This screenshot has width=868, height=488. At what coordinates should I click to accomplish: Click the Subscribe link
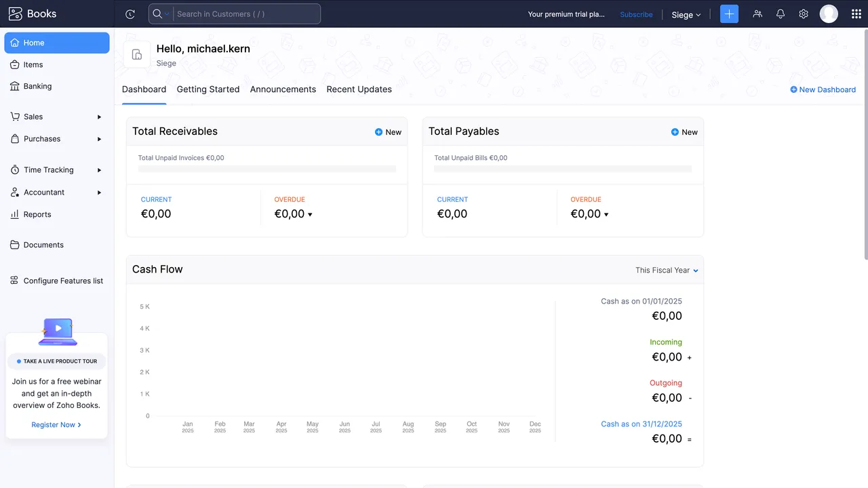point(636,14)
